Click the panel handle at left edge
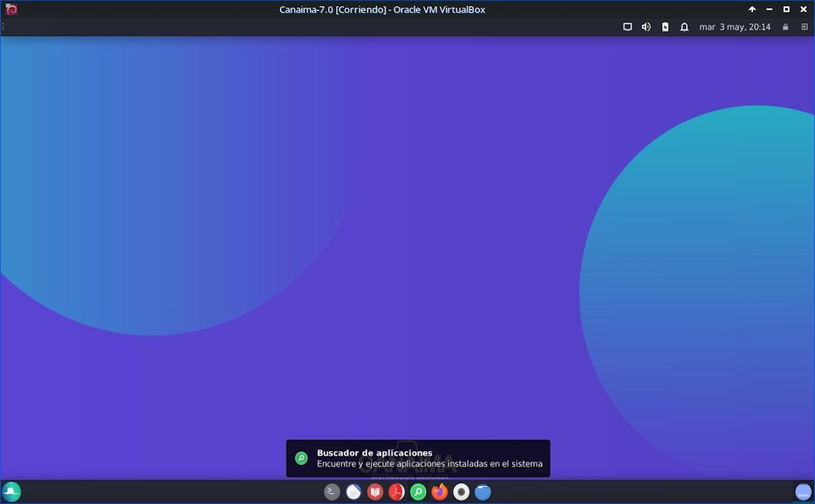 click(3, 27)
